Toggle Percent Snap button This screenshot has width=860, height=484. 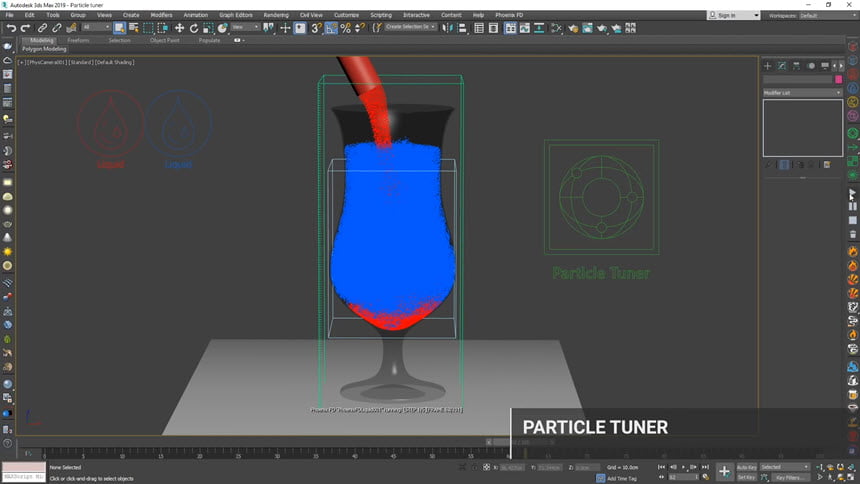pos(346,28)
